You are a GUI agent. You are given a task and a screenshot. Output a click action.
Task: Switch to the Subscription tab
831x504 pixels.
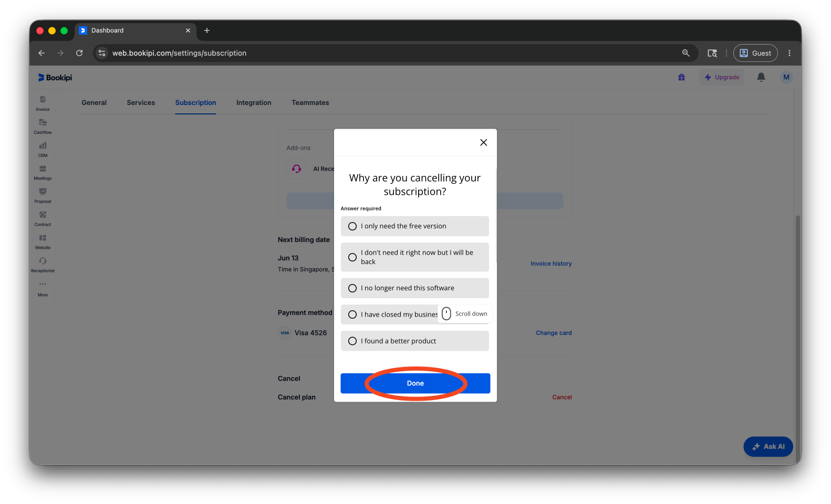point(195,103)
